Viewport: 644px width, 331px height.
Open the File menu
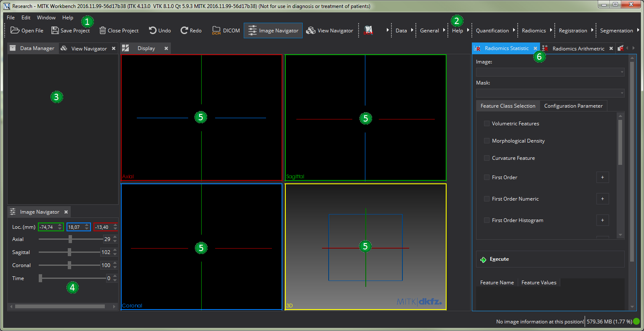[11, 18]
